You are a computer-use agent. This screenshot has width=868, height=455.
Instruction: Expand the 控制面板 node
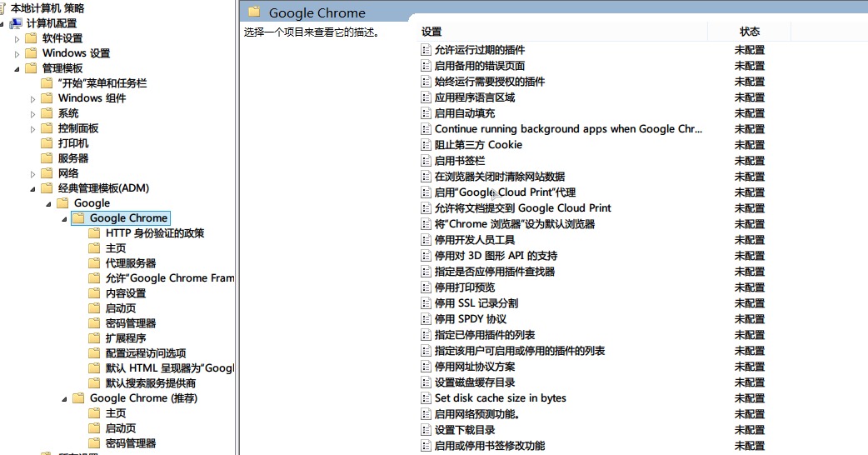(32, 129)
